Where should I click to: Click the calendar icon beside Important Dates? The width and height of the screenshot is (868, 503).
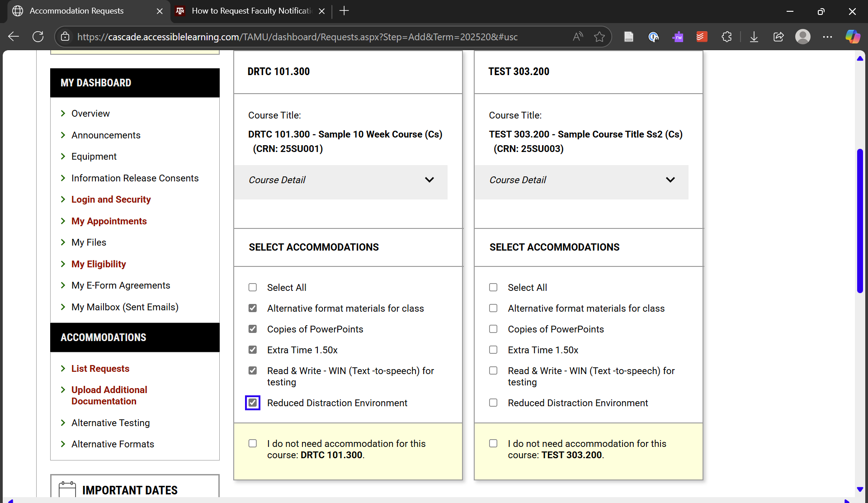point(67,489)
